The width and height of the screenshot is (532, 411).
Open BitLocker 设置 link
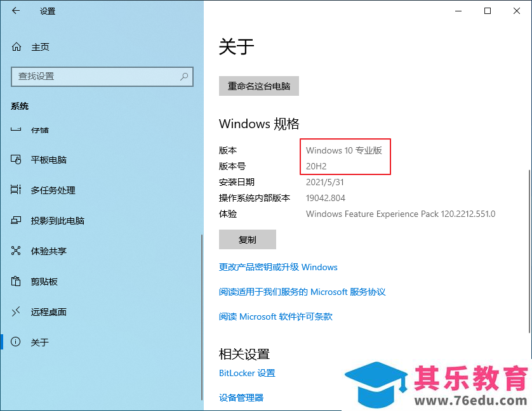tap(247, 373)
